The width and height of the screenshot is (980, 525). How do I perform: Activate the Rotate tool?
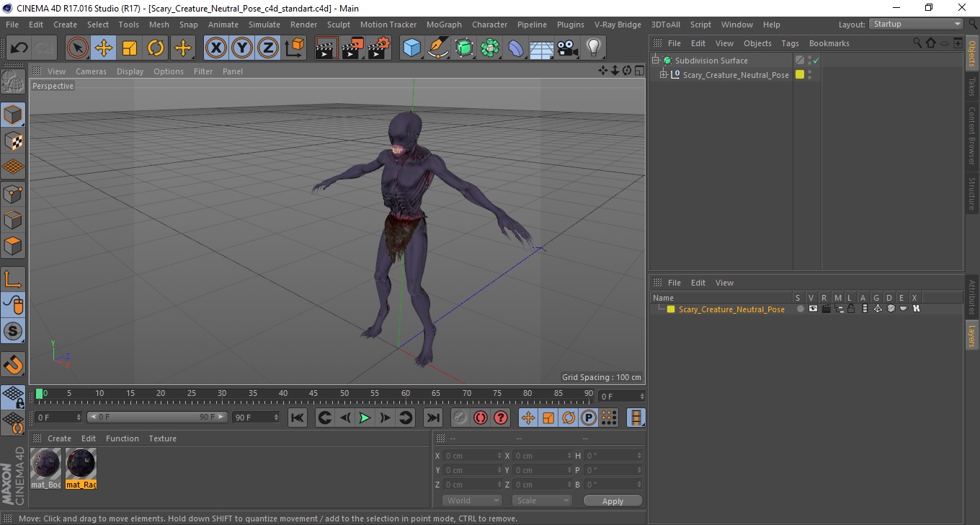tap(156, 48)
